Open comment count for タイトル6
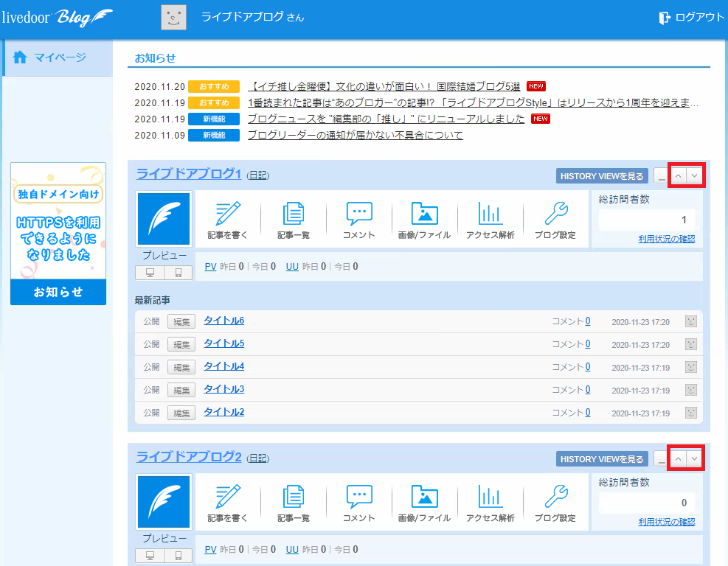The width and height of the screenshot is (728, 566). coord(588,321)
